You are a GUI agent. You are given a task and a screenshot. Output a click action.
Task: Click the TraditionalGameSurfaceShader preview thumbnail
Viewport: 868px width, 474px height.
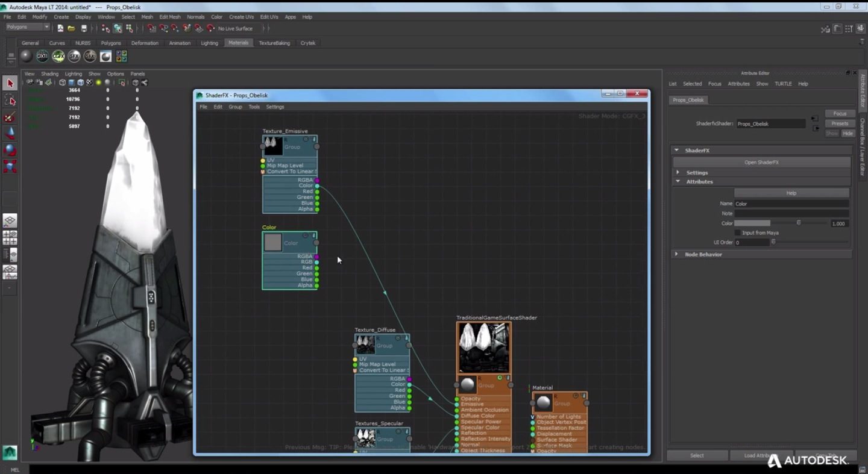[x=483, y=348]
